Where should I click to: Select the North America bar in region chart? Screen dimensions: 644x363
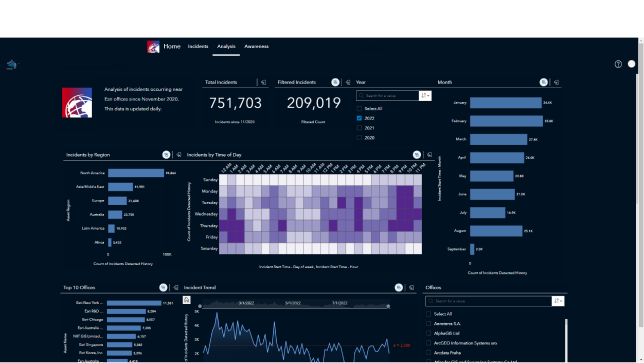pos(136,173)
